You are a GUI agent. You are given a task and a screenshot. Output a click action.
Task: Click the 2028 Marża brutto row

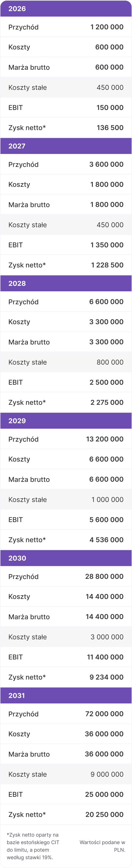point(66,342)
